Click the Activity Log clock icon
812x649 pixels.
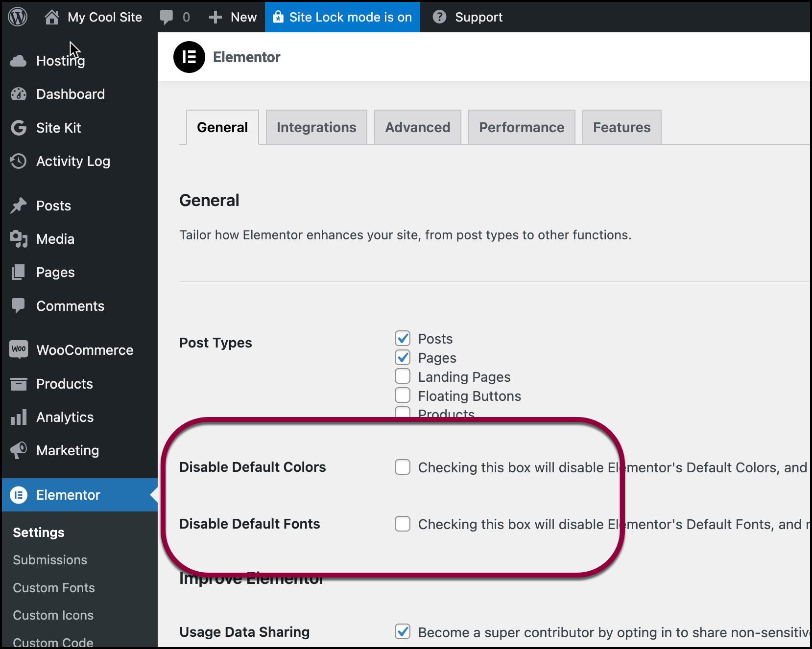pos(19,161)
